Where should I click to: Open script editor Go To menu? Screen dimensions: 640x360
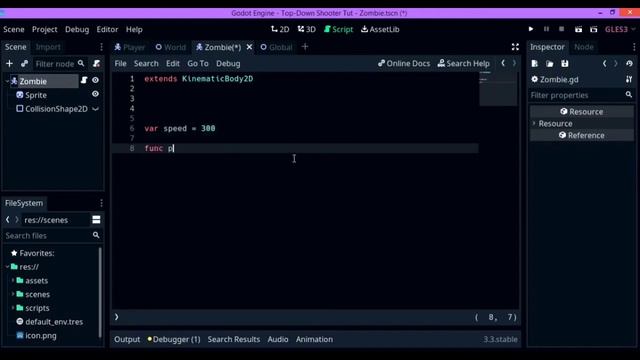(198, 64)
